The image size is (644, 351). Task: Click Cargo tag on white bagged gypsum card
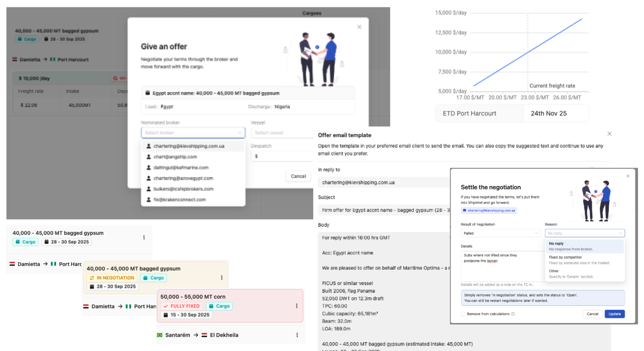pos(25,242)
